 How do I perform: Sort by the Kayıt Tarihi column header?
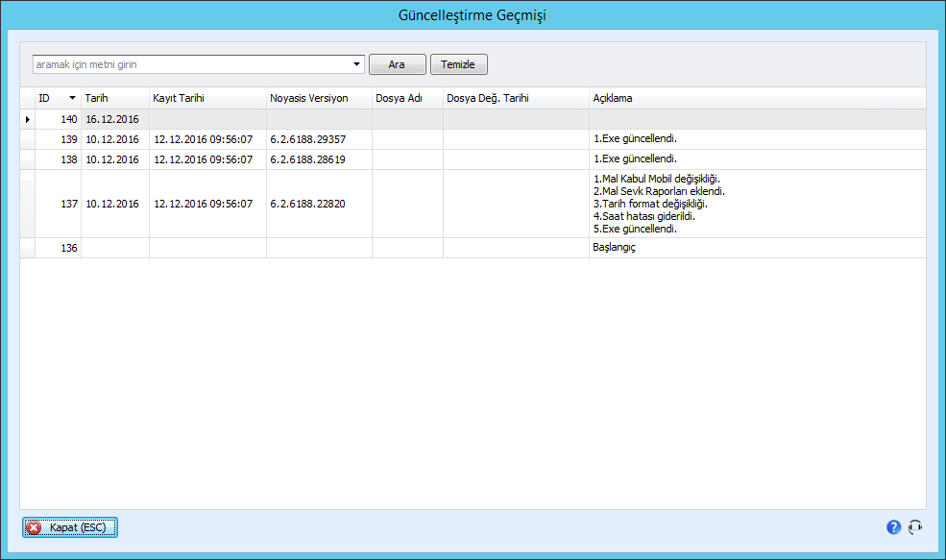pos(207,98)
